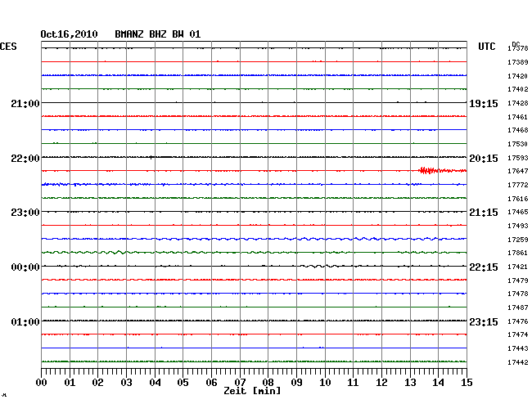Select the 01:00 local time label
This screenshot has height=404, width=532.
click(x=25, y=321)
